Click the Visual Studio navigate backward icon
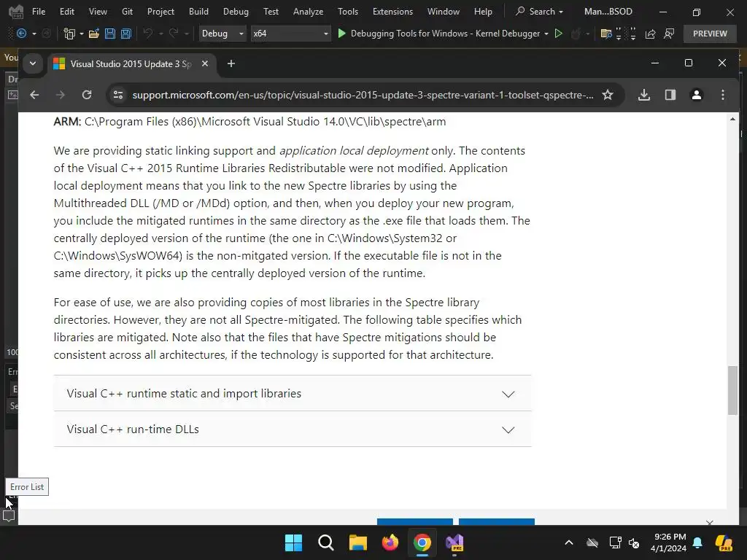The width and height of the screenshot is (747, 560). pos(21,34)
